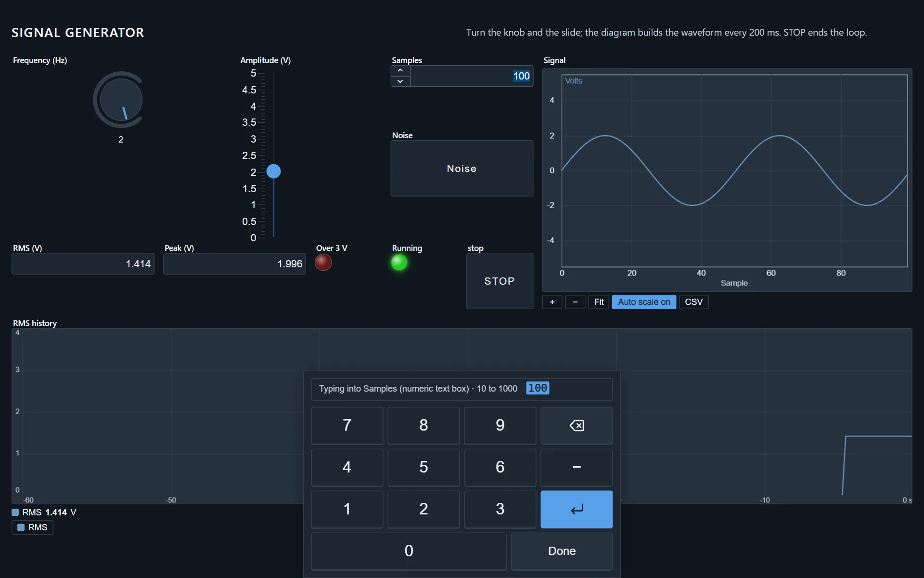Decrement Samples with the down arrow
924x578 pixels.
[400, 81]
